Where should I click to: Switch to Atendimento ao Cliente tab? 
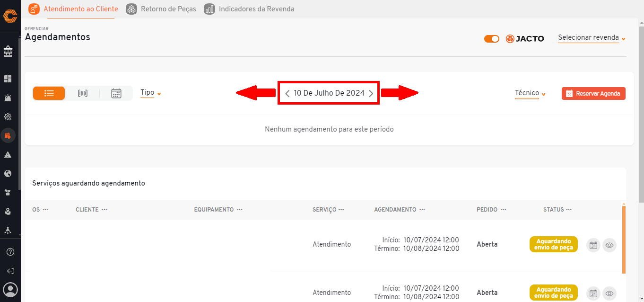(x=73, y=9)
